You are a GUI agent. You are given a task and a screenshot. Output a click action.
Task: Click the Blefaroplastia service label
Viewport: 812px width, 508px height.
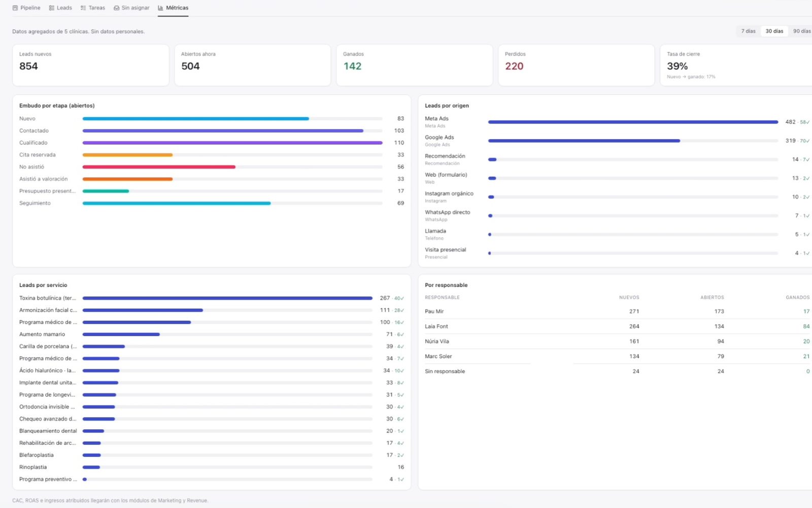pos(36,455)
